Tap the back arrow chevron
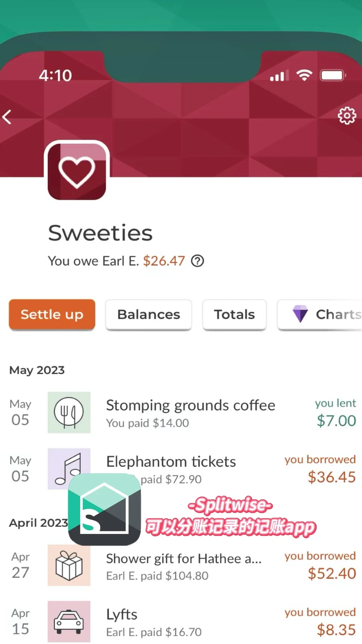The image size is (362, 644). [7, 117]
